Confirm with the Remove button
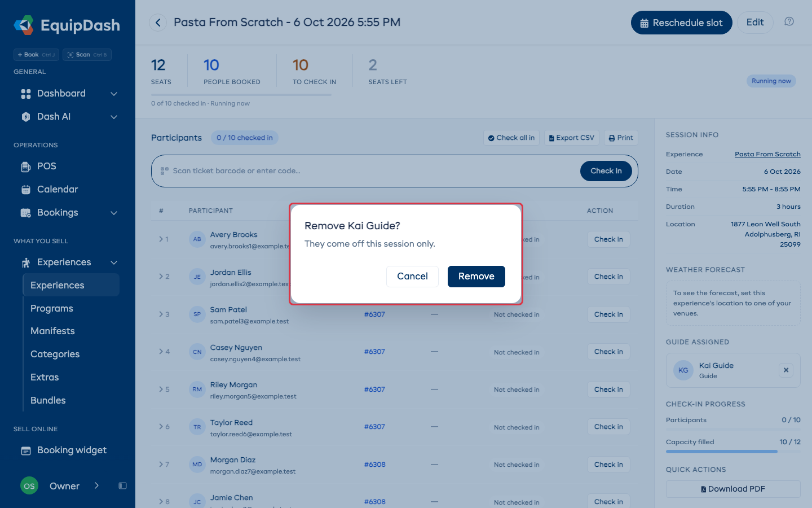 coord(476,277)
